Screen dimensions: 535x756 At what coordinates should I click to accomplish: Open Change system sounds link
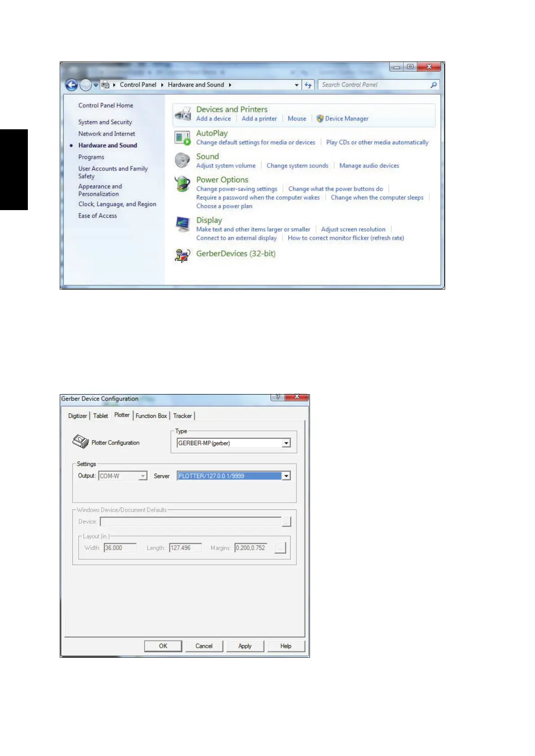pos(297,166)
